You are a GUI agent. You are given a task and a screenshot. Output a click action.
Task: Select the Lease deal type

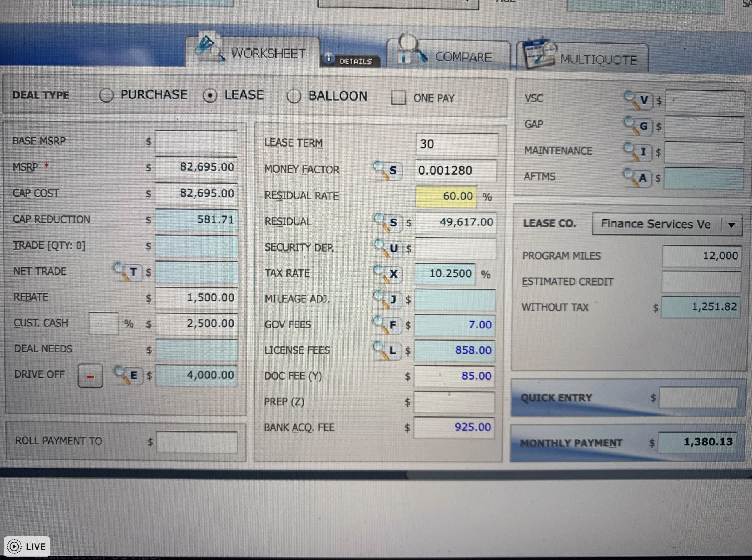210,96
